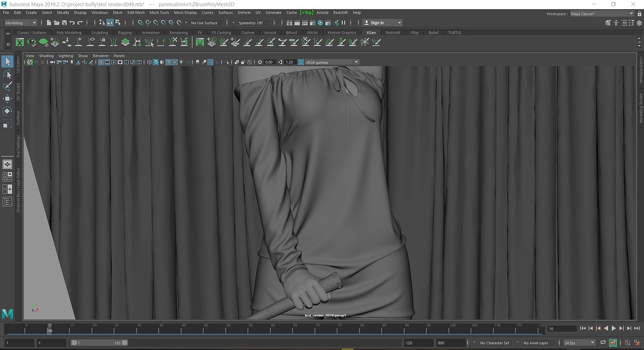
Task: Select by hierarchy icon in status line
Action: click(x=103, y=23)
